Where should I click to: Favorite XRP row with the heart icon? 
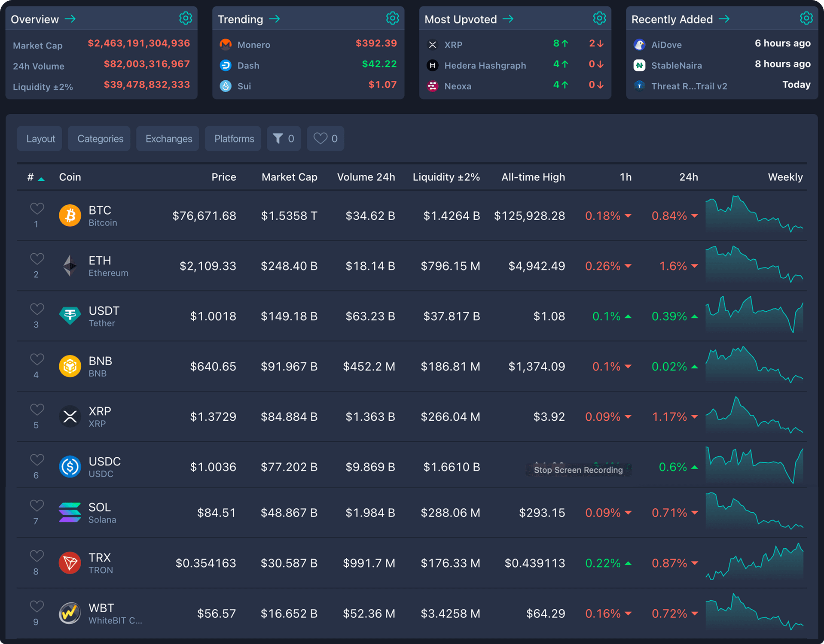[x=37, y=410]
